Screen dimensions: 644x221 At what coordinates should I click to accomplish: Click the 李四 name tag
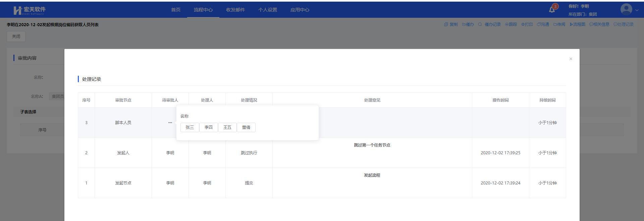point(209,127)
